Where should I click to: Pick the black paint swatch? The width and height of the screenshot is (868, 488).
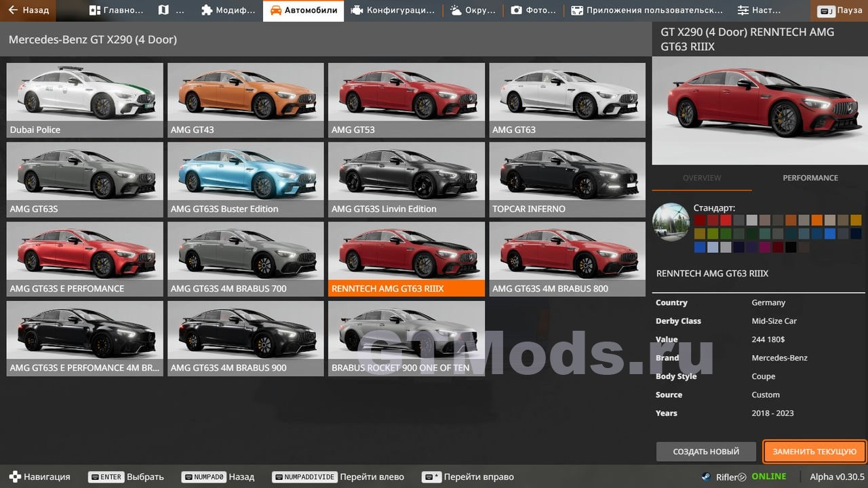point(791,247)
